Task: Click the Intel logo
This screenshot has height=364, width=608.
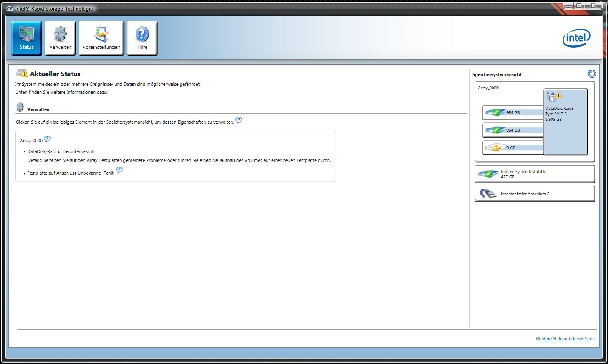Action: point(576,39)
